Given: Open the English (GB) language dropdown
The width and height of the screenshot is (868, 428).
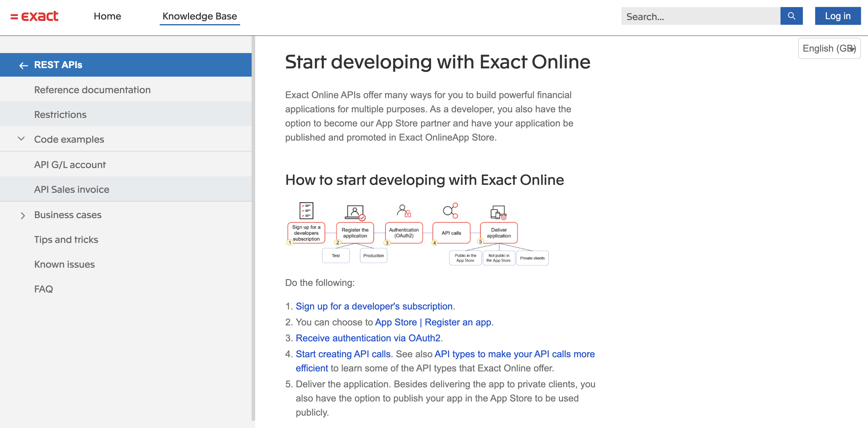Looking at the screenshot, I should coord(829,48).
